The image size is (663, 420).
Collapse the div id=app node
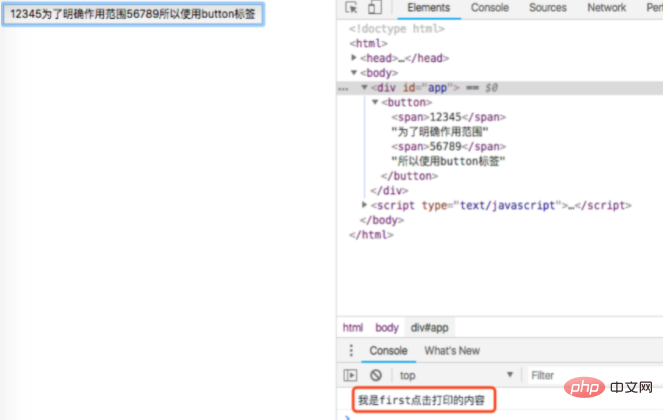click(364, 87)
